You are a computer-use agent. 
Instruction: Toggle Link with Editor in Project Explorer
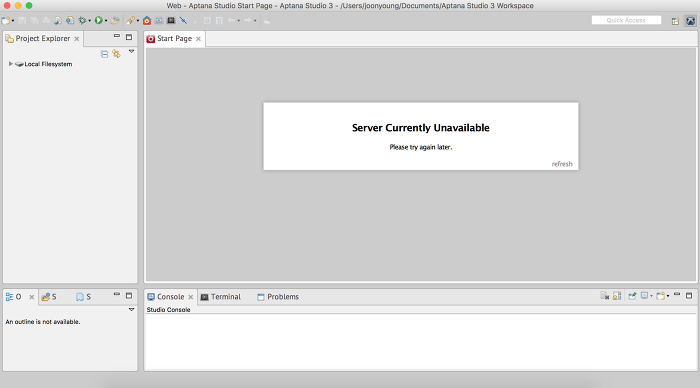[x=117, y=54]
